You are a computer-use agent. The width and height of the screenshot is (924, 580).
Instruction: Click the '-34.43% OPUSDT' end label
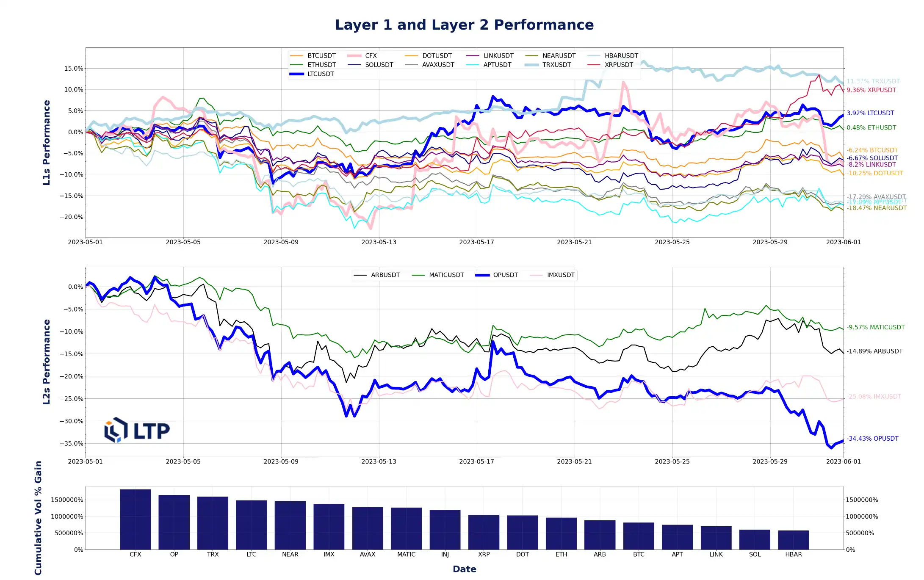click(872, 439)
